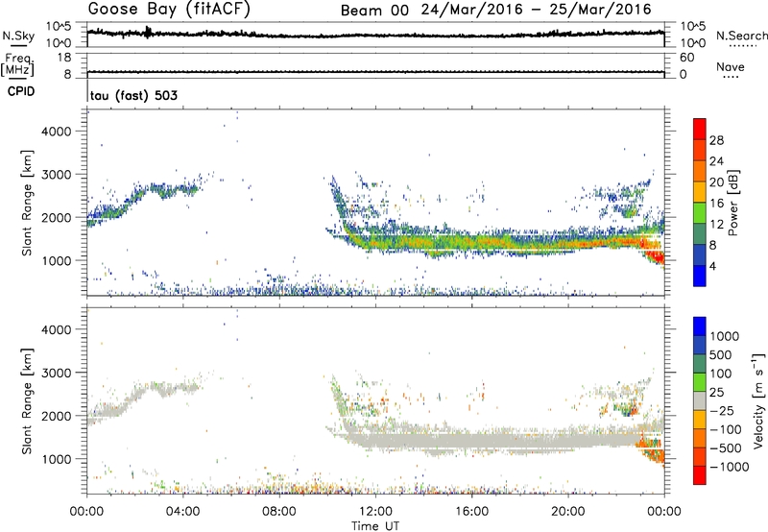
Task: Click the 4000 km tick of power panel
Action: tap(57, 132)
